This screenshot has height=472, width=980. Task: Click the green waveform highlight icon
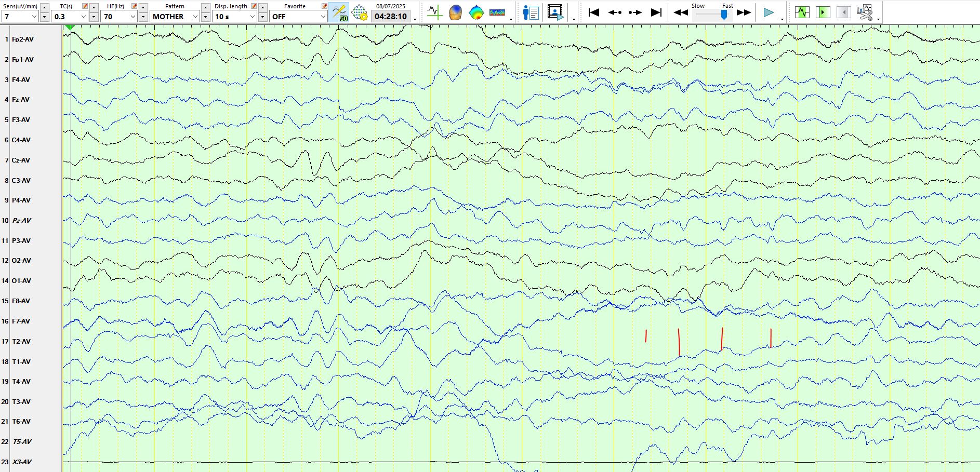coord(802,12)
